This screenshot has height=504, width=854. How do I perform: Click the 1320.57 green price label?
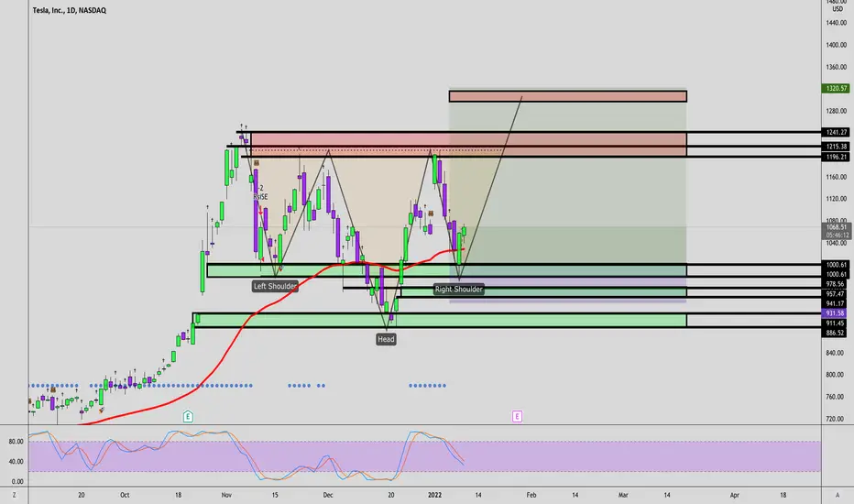point(836,88)
